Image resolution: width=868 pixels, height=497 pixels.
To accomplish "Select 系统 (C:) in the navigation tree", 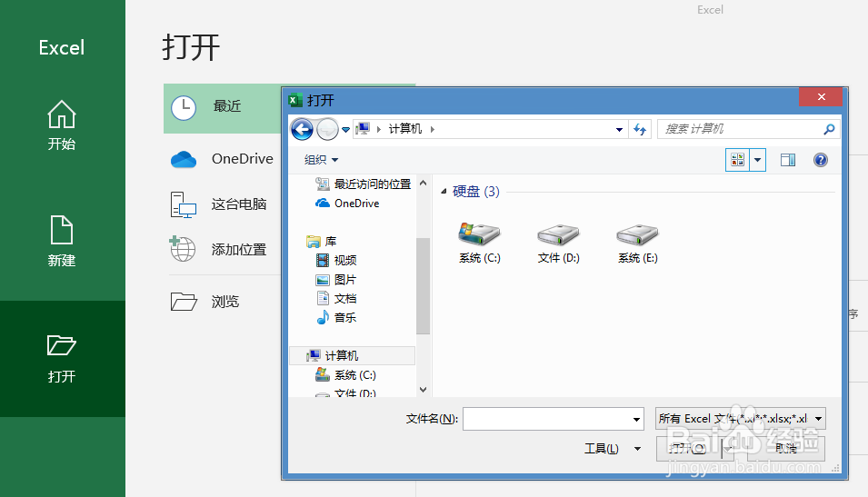I will point(345,374).
